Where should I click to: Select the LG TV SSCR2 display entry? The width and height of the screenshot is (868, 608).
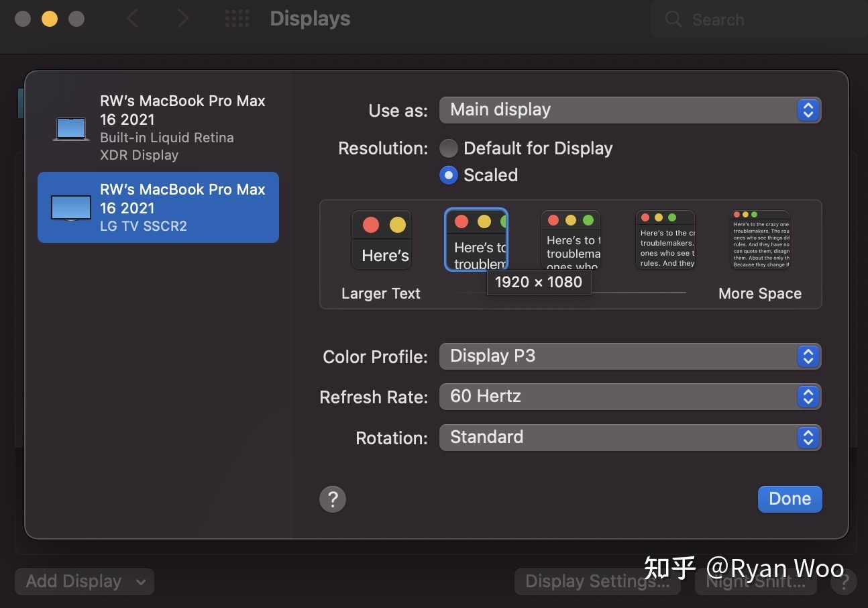158,207
